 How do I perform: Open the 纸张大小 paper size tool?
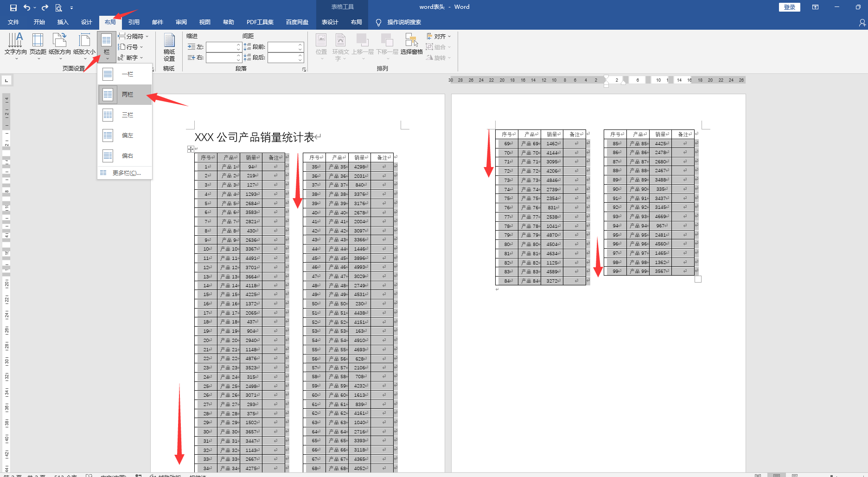(x=84, y=46)
